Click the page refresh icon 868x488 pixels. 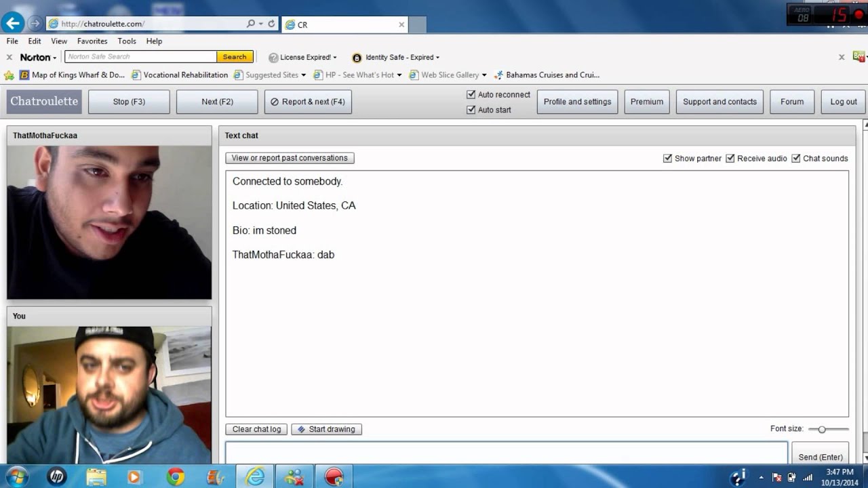point(271,24)
